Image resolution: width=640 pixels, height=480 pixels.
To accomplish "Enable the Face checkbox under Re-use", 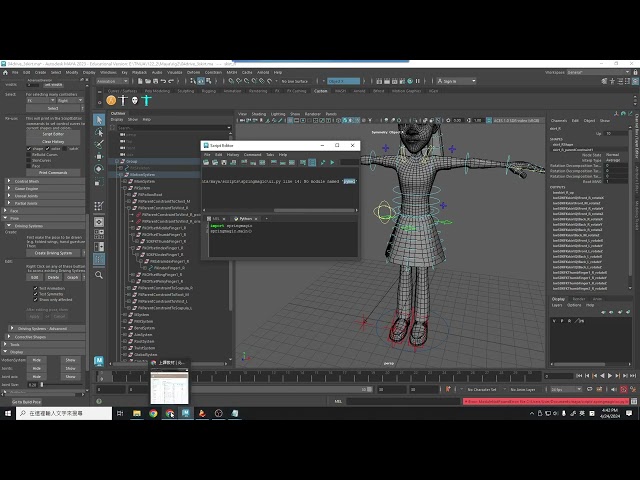I will point(29,166).
